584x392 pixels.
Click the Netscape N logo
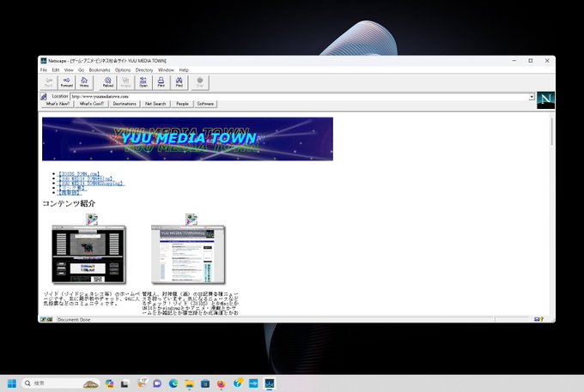[x=545, y=100]
